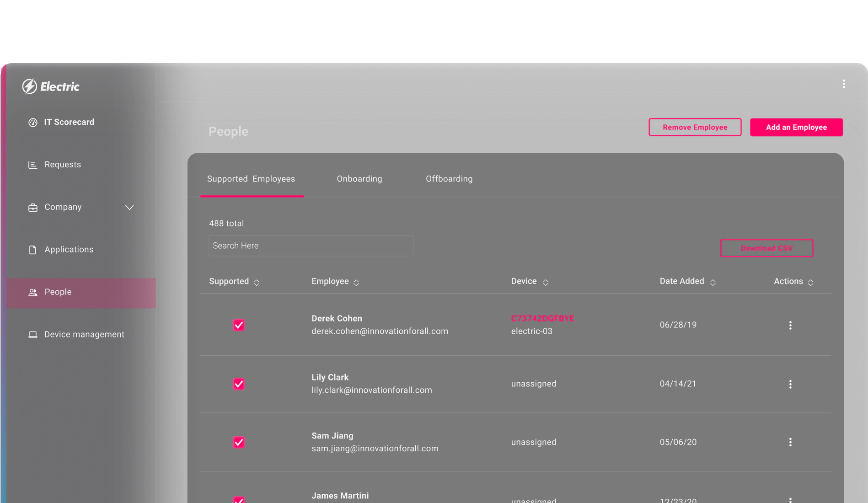868x503 pixels.
Task: Click the James Martini name
Action: 340,496
